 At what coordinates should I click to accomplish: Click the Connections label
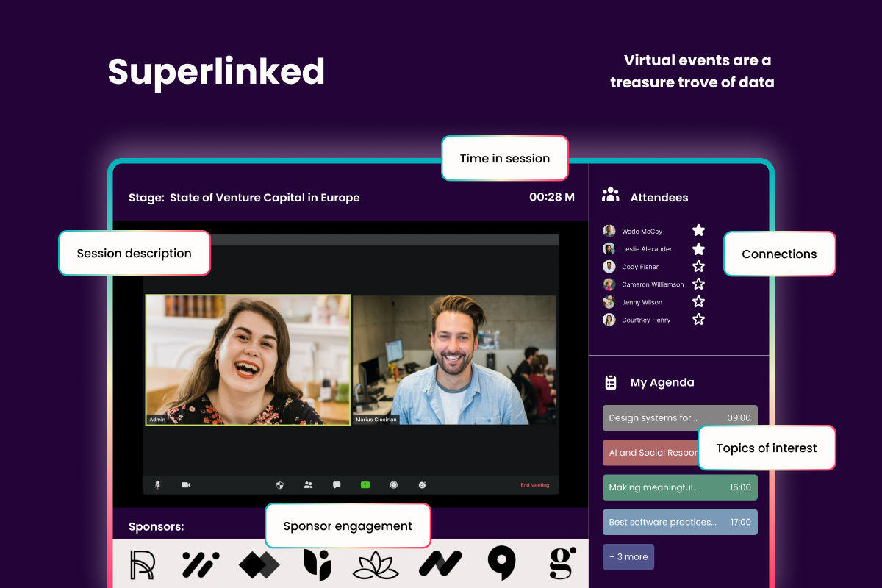780,254
